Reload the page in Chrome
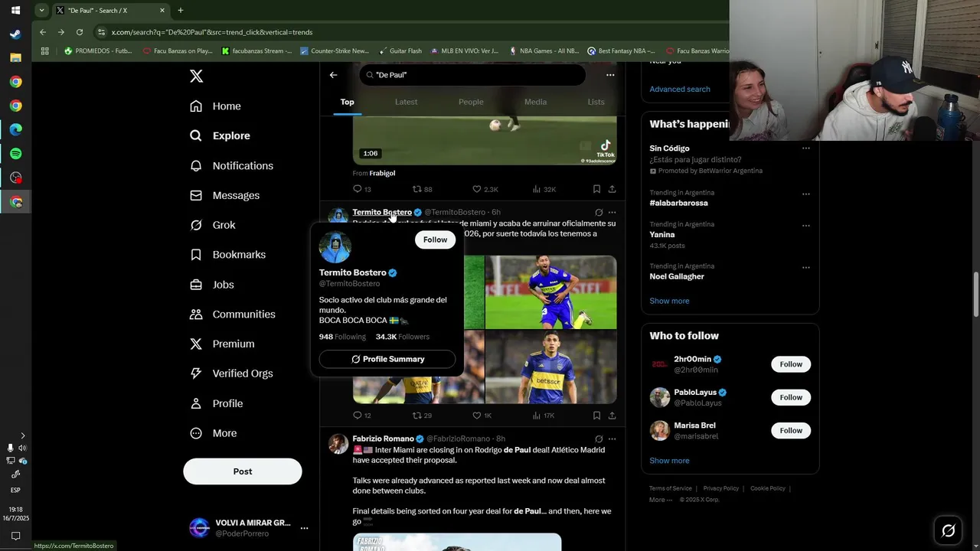Image resolution: width=980 pixels, height=551 pixels. click(x=80, y=32)
